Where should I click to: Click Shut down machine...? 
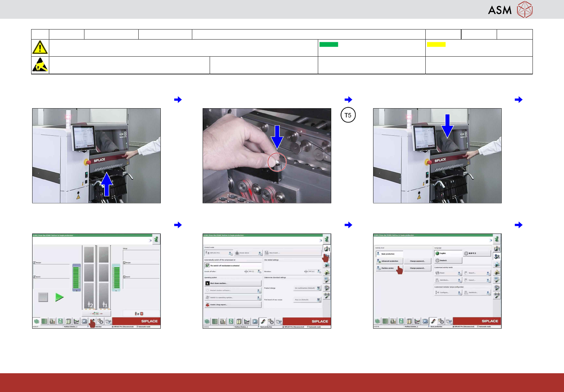(x=233, y=283)
